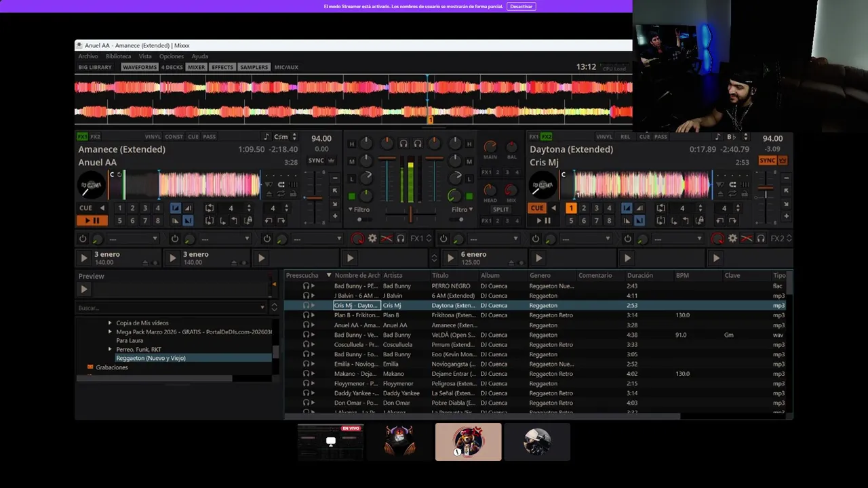The height and width of the screenshot is (488, 868).
Task: Click SYNC on the Amanece deck
Action: [316, 161]
